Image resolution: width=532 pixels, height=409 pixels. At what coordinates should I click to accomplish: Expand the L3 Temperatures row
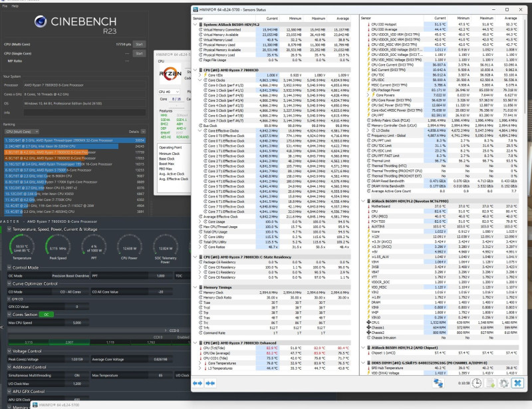pos(200,368)
